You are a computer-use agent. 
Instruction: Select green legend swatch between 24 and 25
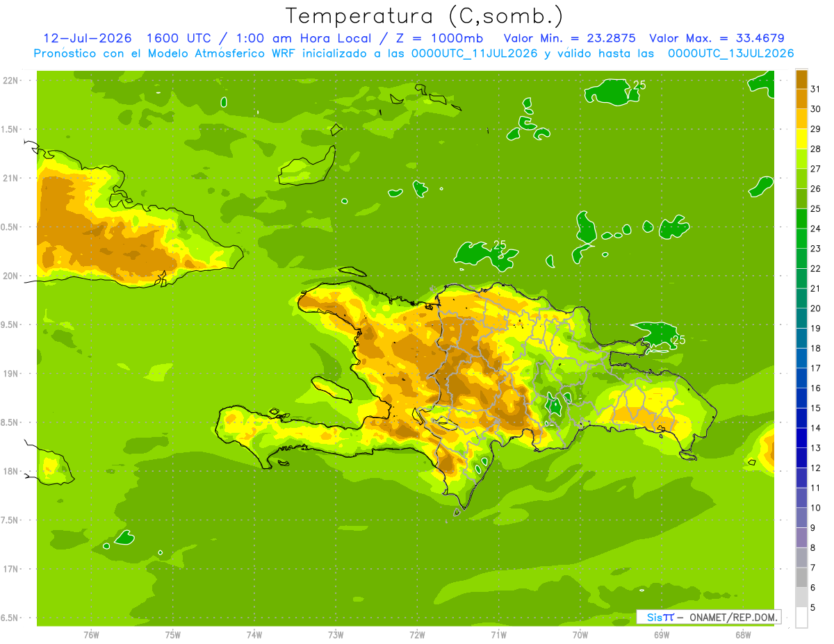click(x=801, y=218)
